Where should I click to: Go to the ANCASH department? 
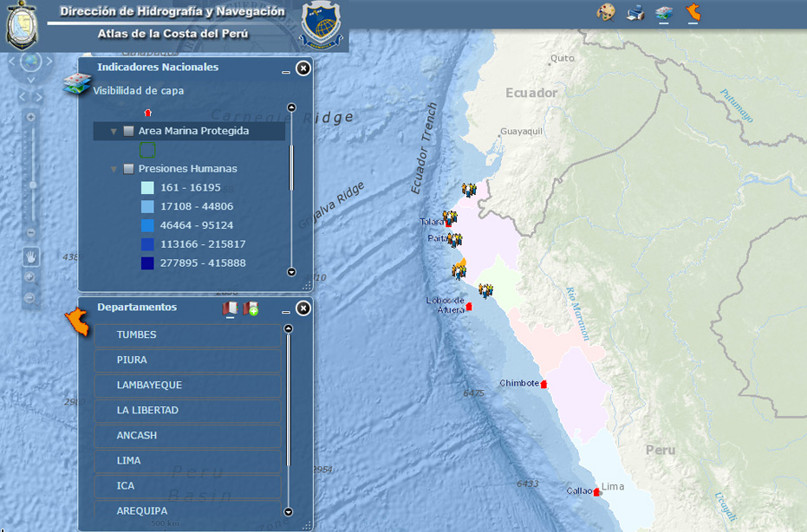[187, 435]
